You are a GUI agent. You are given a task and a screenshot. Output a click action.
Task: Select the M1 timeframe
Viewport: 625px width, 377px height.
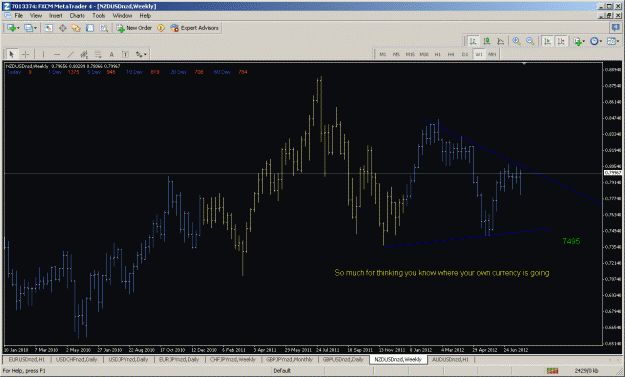[x=383, y=54]
